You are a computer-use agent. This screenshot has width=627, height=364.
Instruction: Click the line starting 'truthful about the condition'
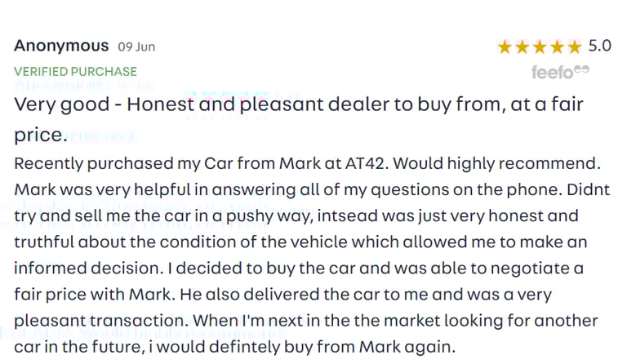point(300,242)
